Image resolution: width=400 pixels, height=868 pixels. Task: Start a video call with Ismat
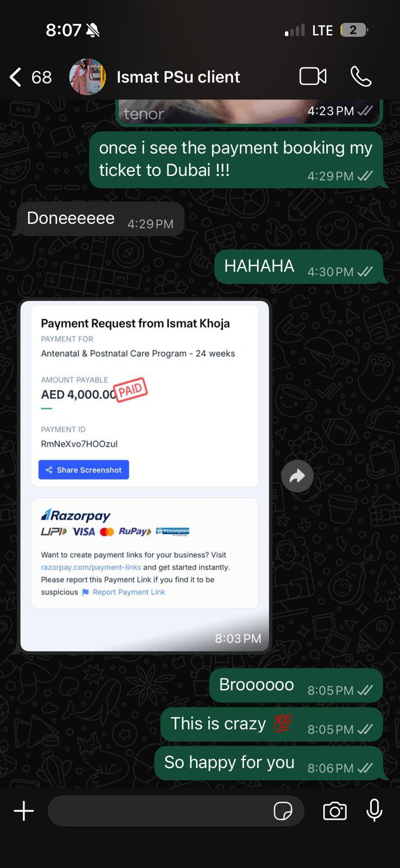click(313, 76)
